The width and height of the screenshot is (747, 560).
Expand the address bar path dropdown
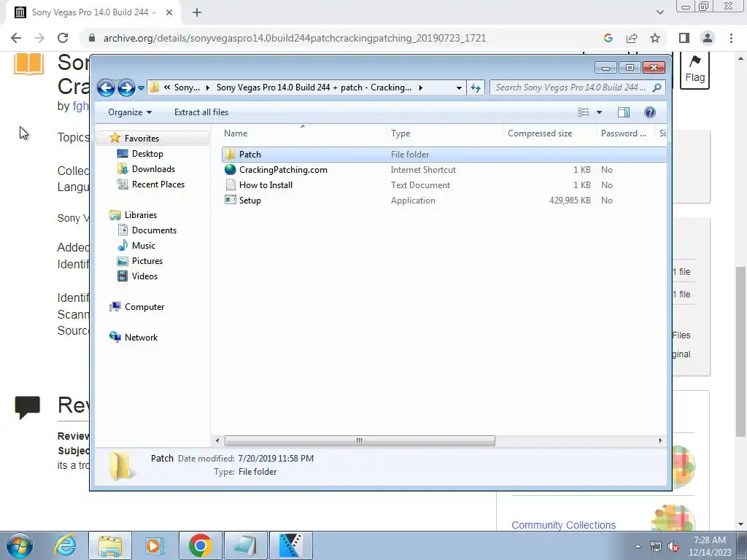[x=458, y=87]
